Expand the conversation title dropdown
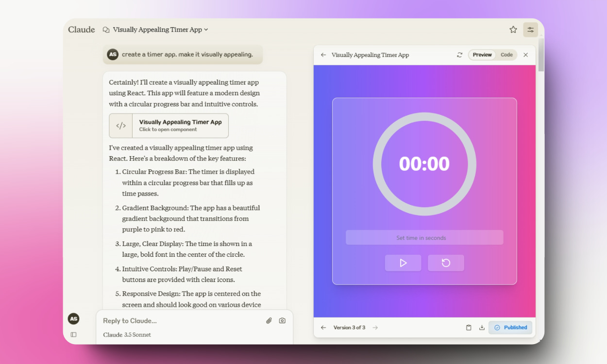Viewport: 607px width, 364px height. (x=206, y=30)
